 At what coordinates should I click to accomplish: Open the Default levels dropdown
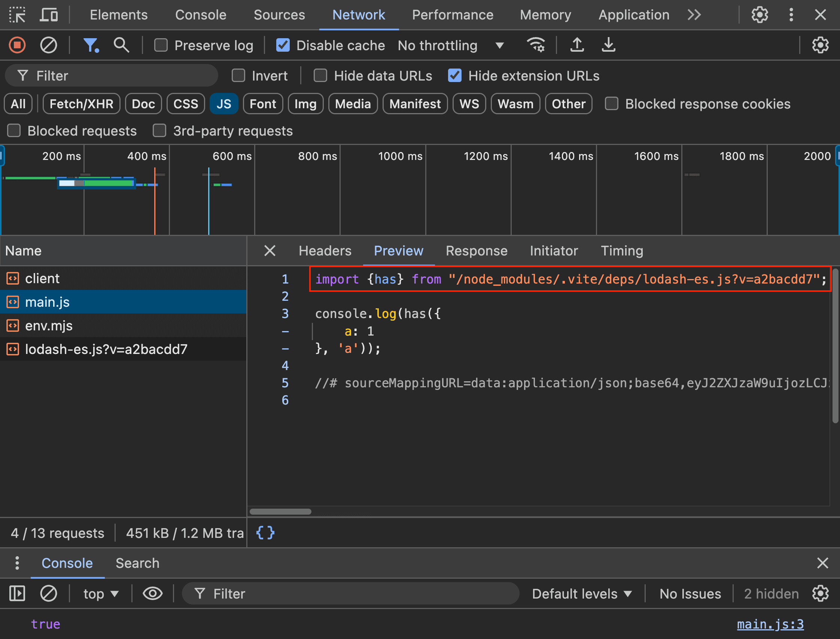click(582, 593)
